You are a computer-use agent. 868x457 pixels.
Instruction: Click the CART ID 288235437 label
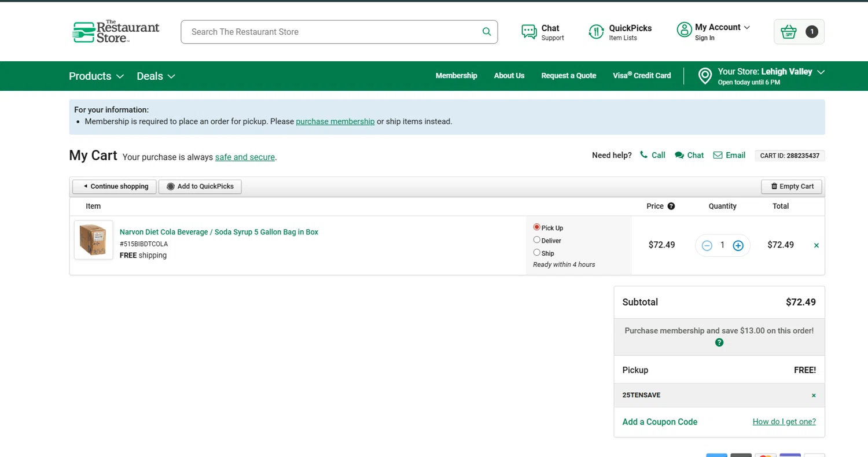(790, 156)
